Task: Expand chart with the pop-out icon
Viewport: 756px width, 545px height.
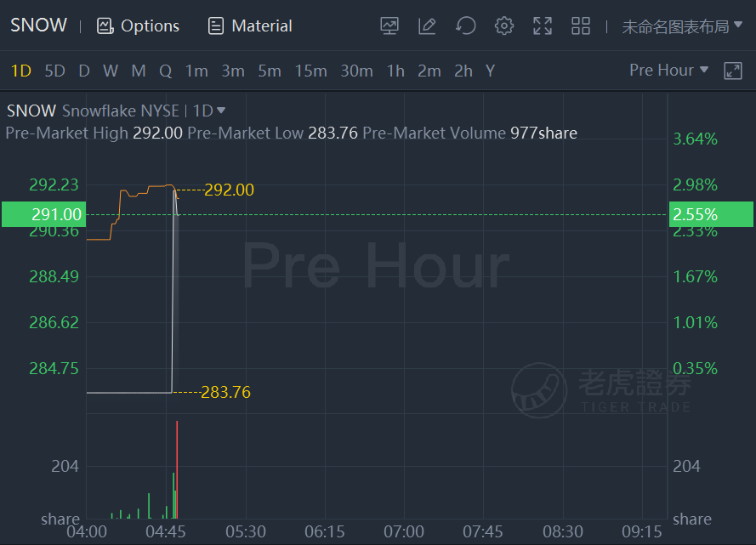Action: point(733,71)
